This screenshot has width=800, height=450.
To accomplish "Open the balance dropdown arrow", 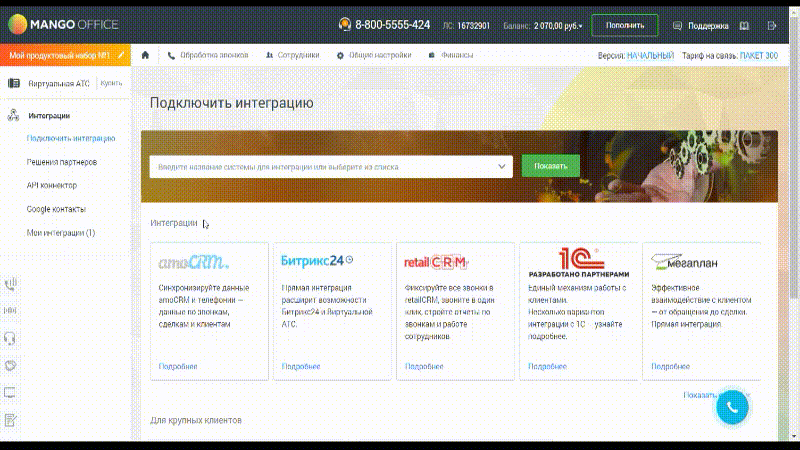I will pyautogui.click(x=580, y=26).
